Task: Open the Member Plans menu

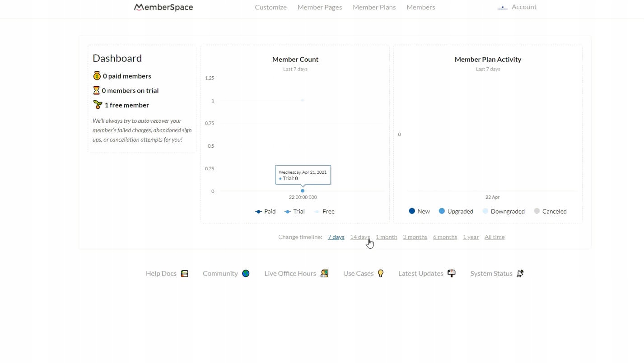Action: point(374,7)
